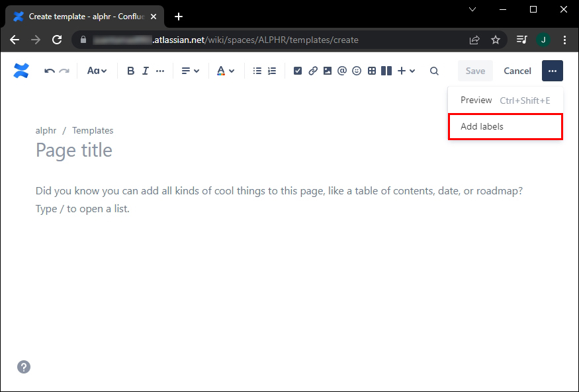
Task: Open the text styles dropdown
Action: point(97,71)
